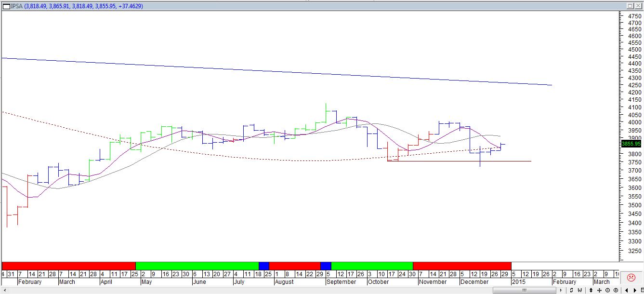Click the May label on date axis
Image resolution: width=644 pixels, height=294 pixels.
(x=147, y=282)
